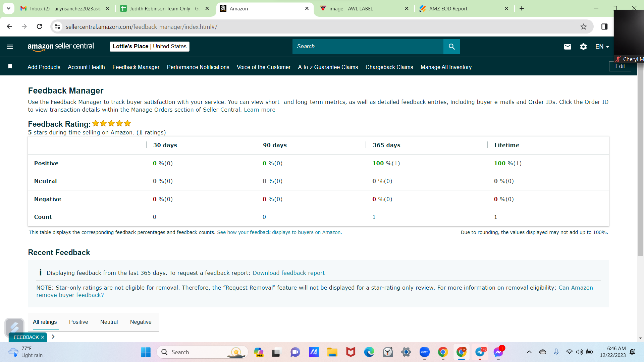Click the floating widget icon above FEEDBACK tag
This screenshot has height=362, width=644.
coord(14,327)
